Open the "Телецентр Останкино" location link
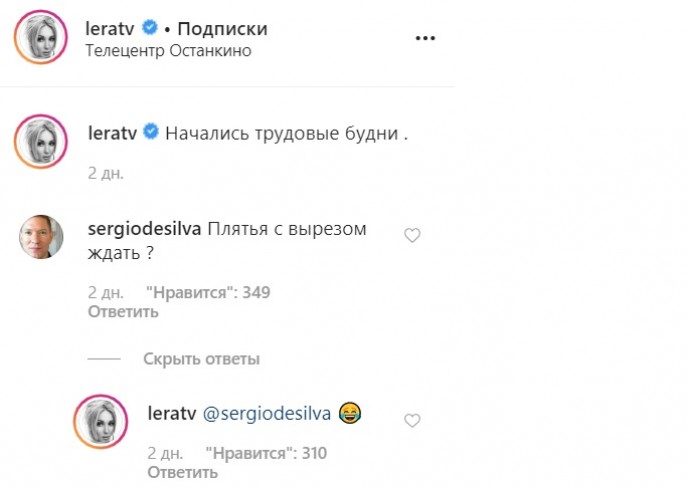Viewport: 690px width, 488px height. tap(169, 50)
